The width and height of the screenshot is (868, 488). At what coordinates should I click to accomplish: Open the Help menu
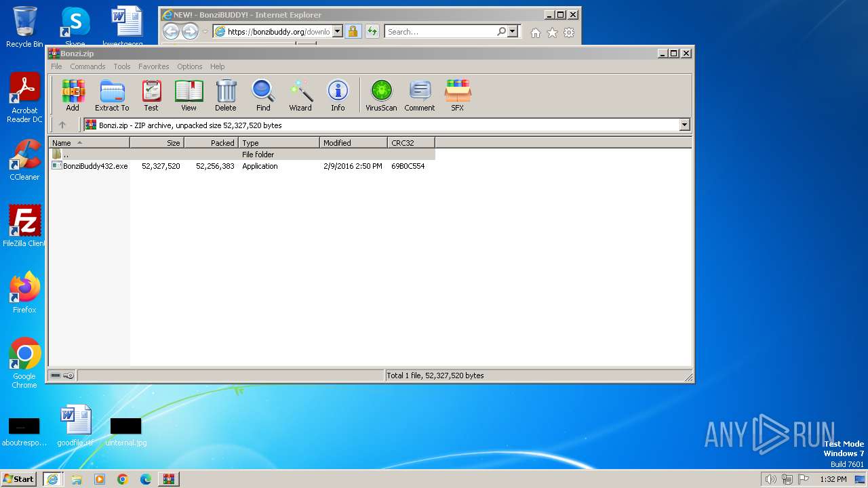(218, 66)
